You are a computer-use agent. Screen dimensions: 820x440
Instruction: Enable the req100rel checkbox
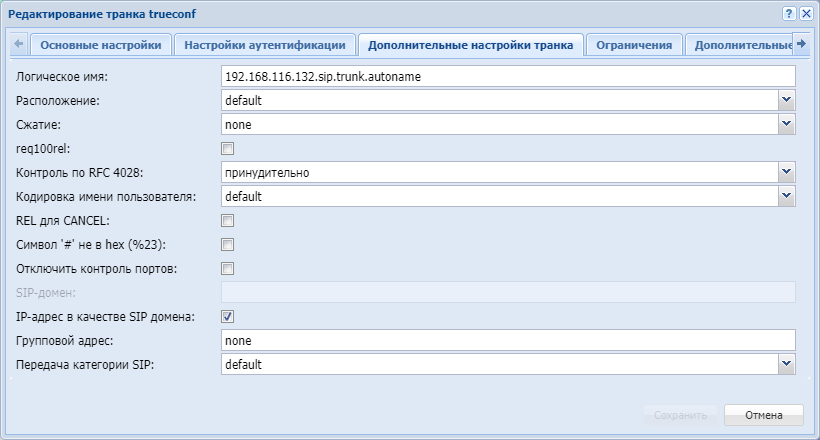click(x=228, y=148)
